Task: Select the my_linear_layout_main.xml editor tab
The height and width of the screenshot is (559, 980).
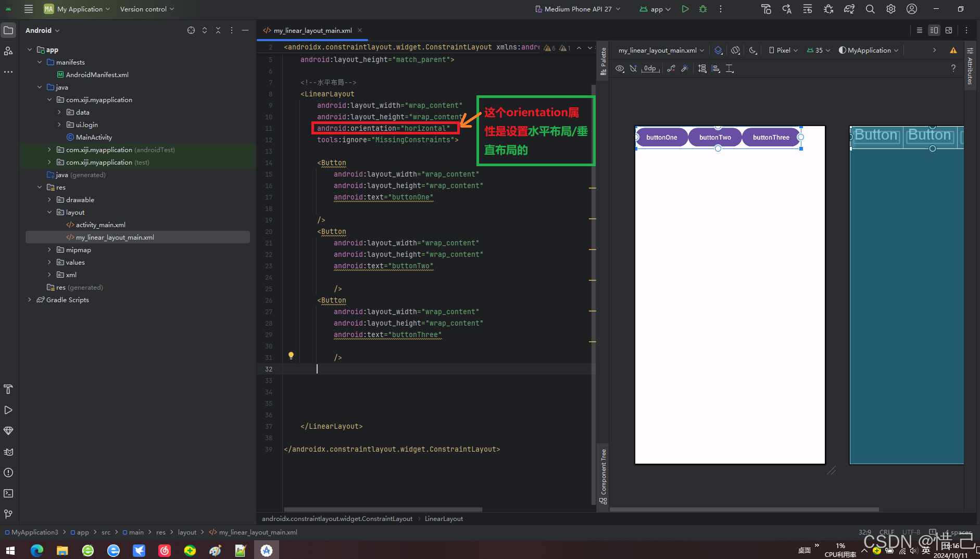Action: 312,30
